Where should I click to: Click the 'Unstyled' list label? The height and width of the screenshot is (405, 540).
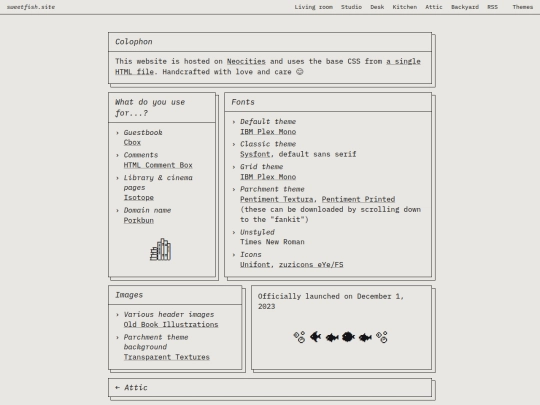tap(257, 232)
